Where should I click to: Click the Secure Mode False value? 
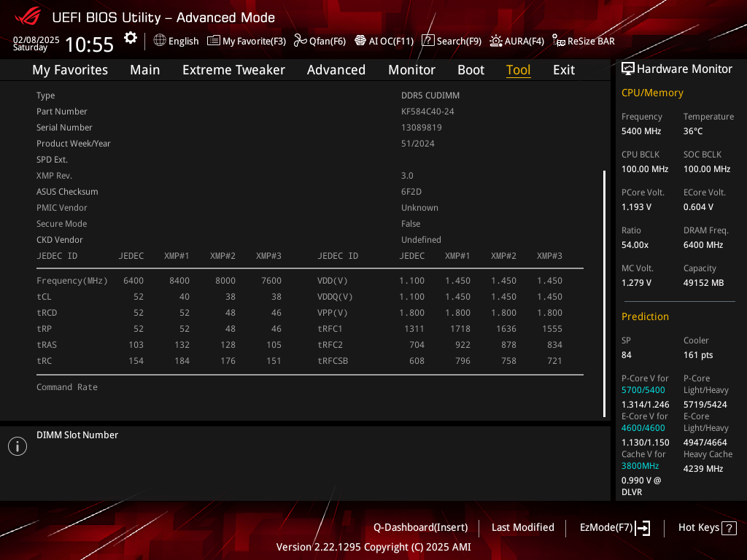[411, 224]
